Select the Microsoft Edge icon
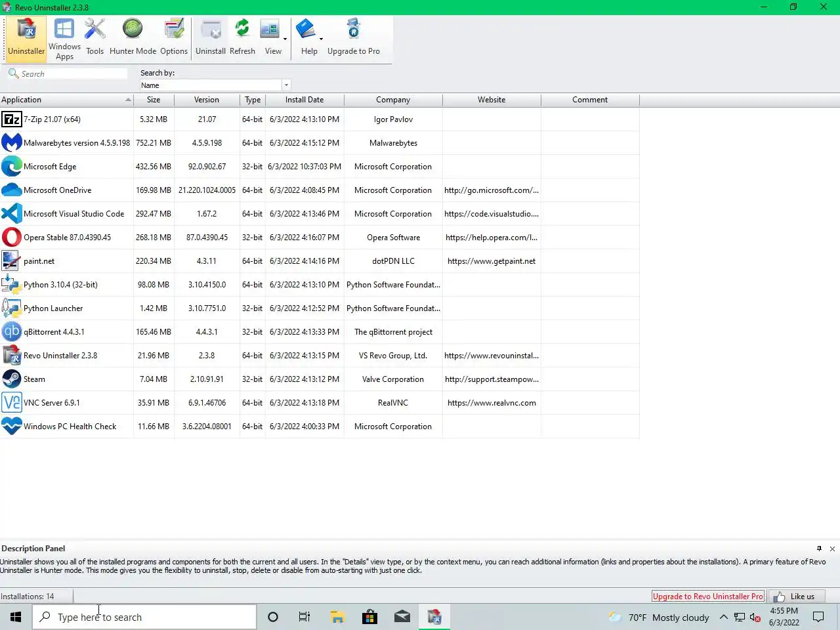The width and height of the screenshot is (840, 630). coord(11,167)
